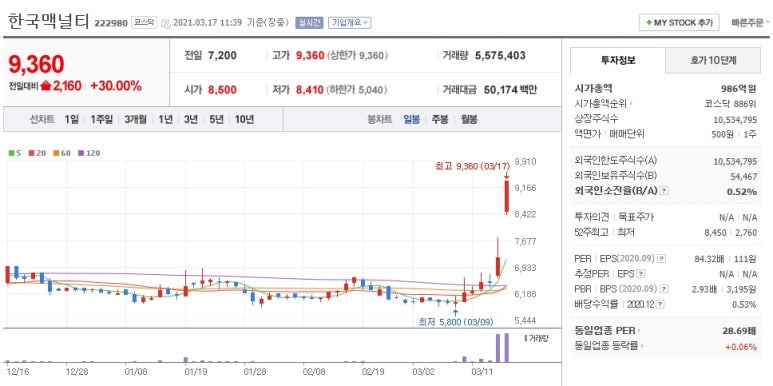Select the 월봉 candle chart
Screen dimensions: 773x386
(469, 119)
